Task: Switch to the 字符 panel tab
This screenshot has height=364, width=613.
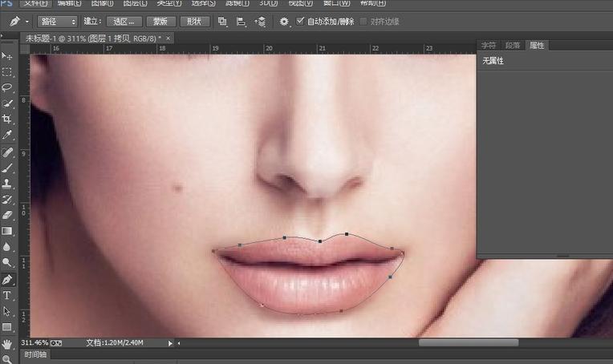Action: (489, 45)
